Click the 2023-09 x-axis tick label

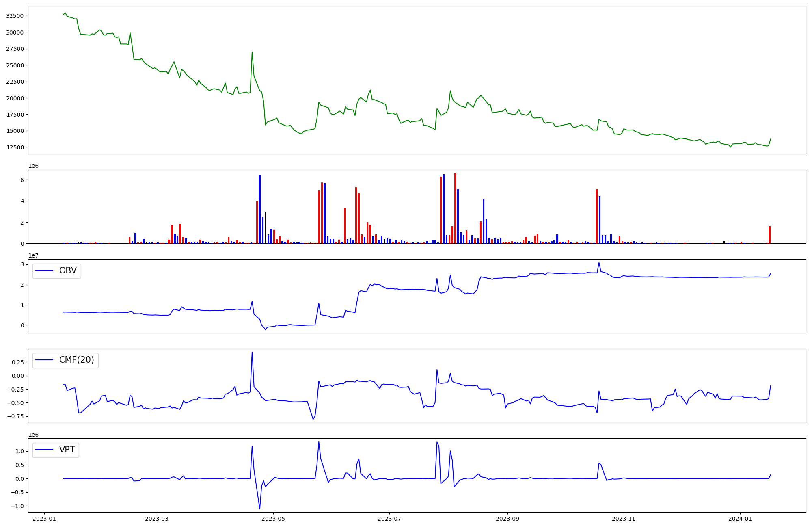[x=508, y=519]
